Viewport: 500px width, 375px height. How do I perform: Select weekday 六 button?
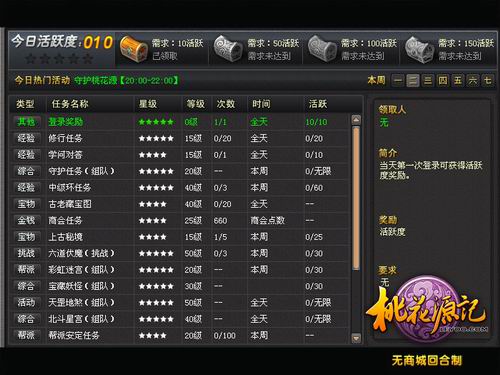[x=473, y=80]
